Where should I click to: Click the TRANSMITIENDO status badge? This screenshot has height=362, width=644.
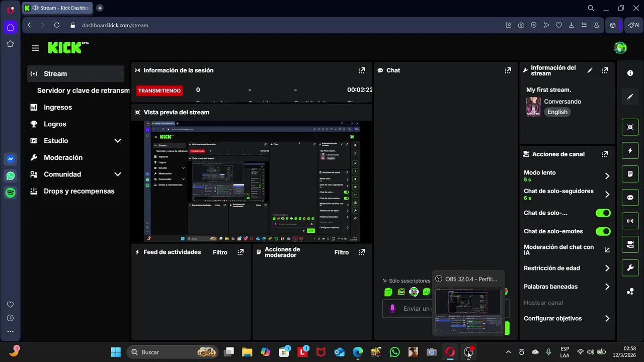159,90
